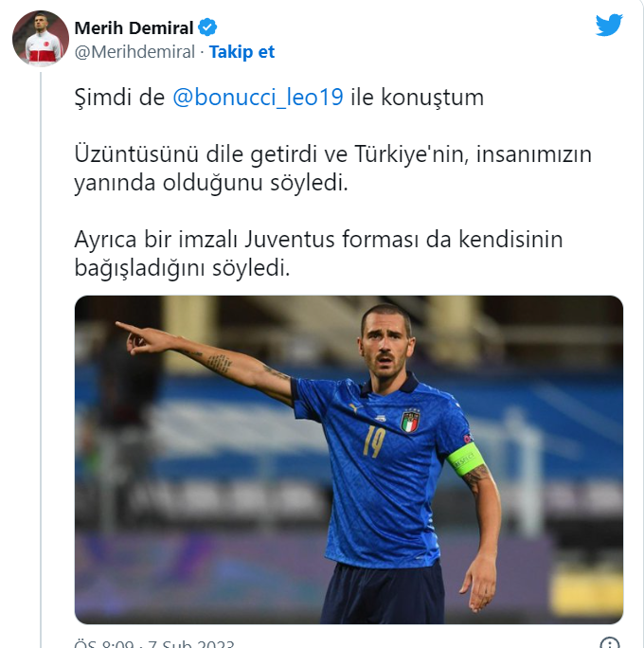This screenshot has width=644, height=648.
Task: Open the attached photo of the player
Action: click(x=349, y=459)
